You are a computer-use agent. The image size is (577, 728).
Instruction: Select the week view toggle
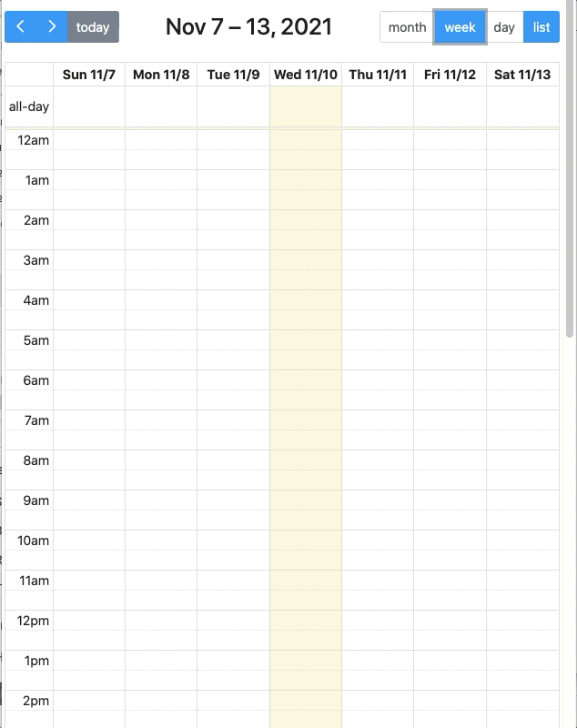(459, 27)
